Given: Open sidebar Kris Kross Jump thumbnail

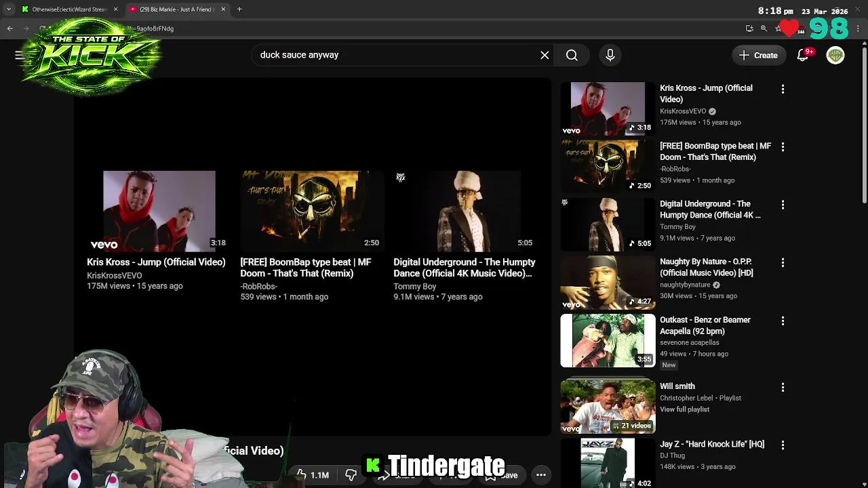Looking at the screenshot, I should click(608, 108).
